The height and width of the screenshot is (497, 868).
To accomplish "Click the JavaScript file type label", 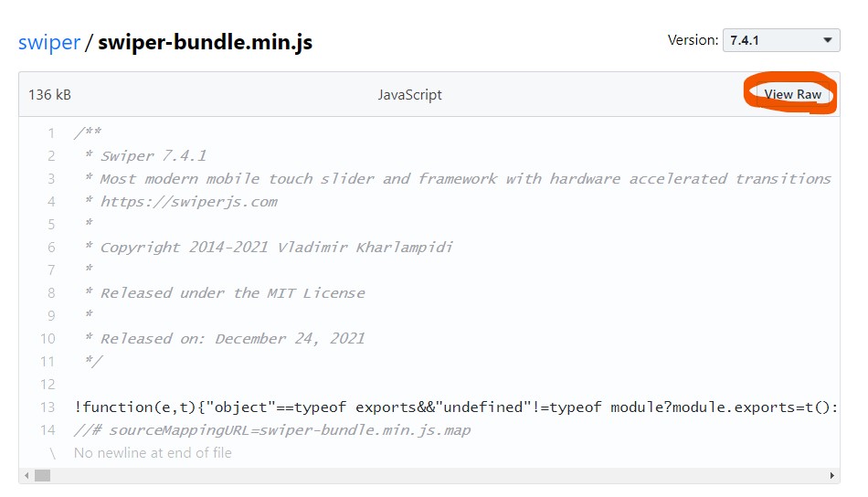I will 410,95.
